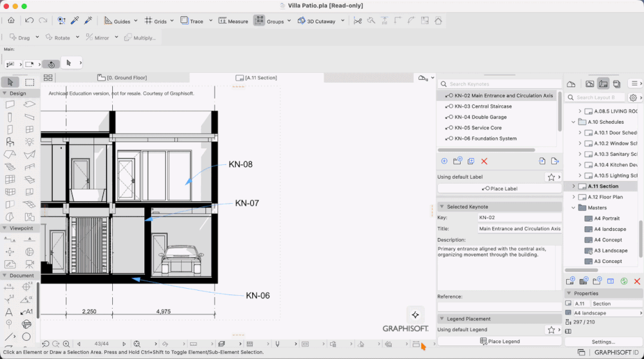Click the export keynotes icon
The image size is (644, 359).
[555, 161]
